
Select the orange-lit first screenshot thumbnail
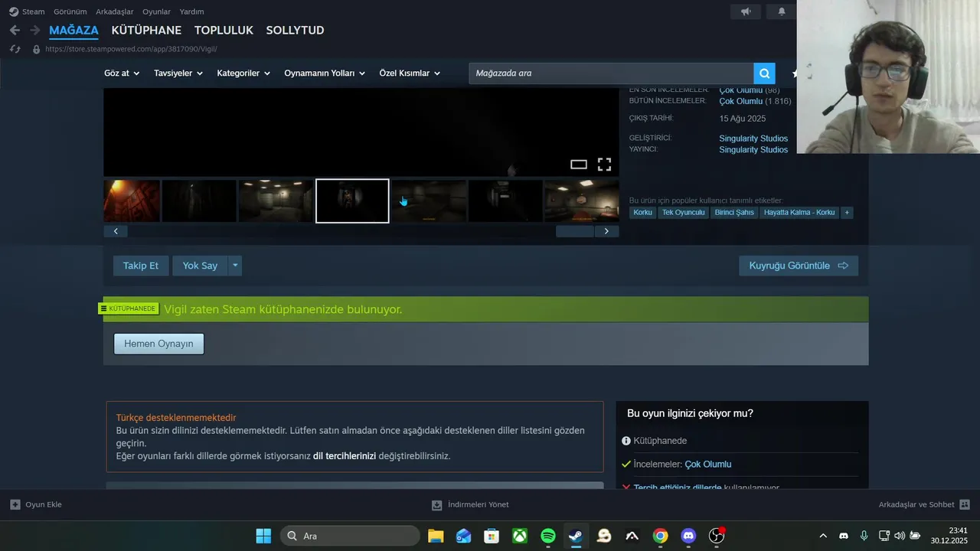pos(132,201)
